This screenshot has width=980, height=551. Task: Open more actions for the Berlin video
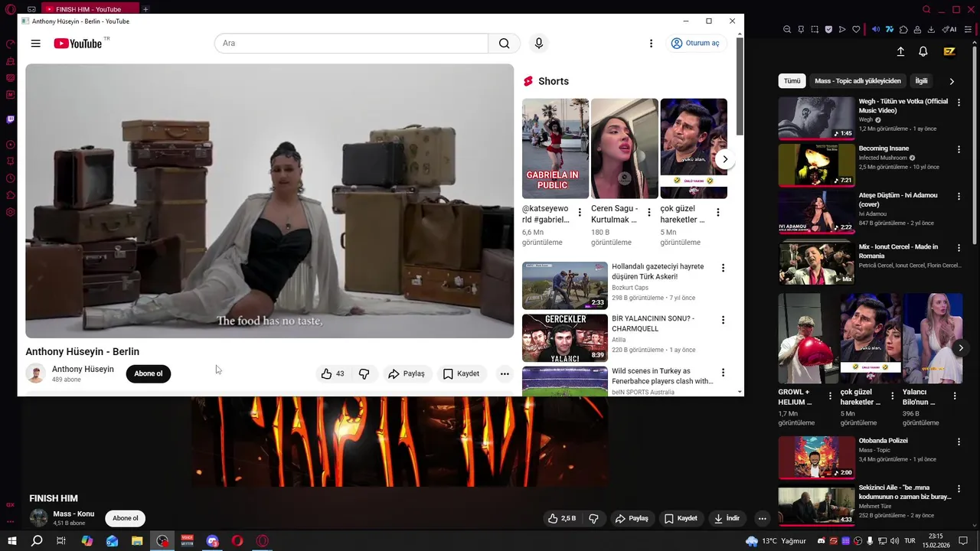pyautogui.click(x=505, y=373)
